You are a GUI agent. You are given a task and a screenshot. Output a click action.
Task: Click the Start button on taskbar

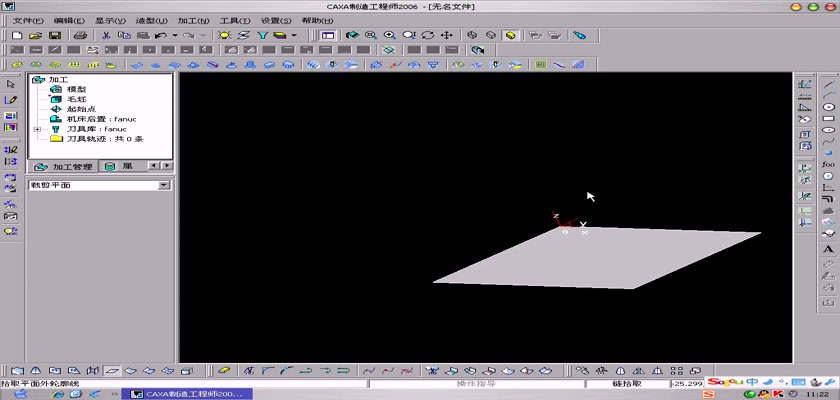click(21, 394)
